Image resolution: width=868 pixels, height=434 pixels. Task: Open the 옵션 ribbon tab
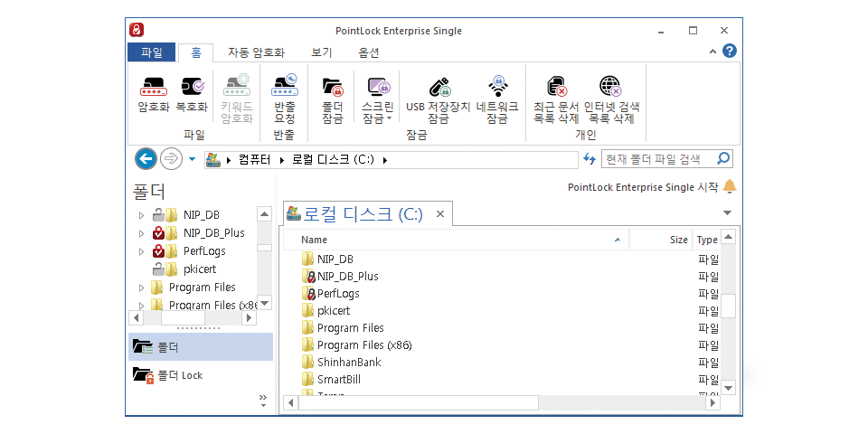click(x=369, y=52)
